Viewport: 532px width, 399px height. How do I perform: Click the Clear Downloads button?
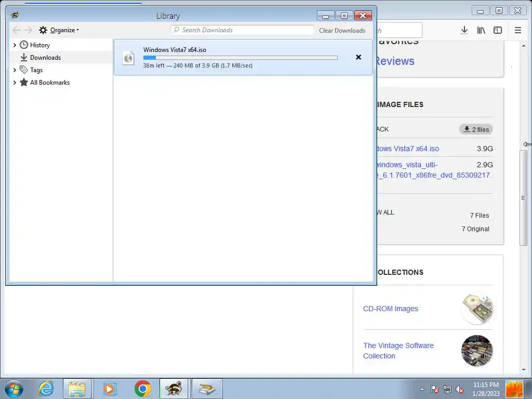pos(342,31)
